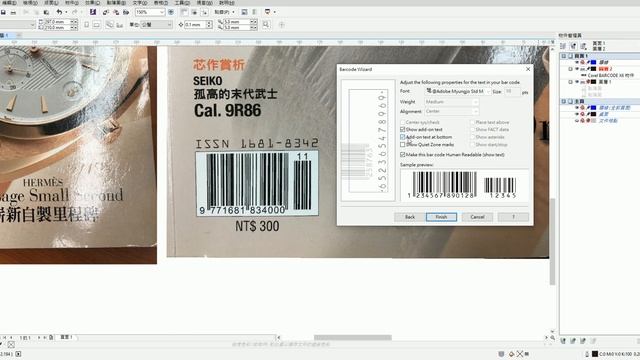Image resolution: width=640 pixels, height=360 pixels.
Task: Click the nudge distance stepper arrows
Action: [209, 25]
